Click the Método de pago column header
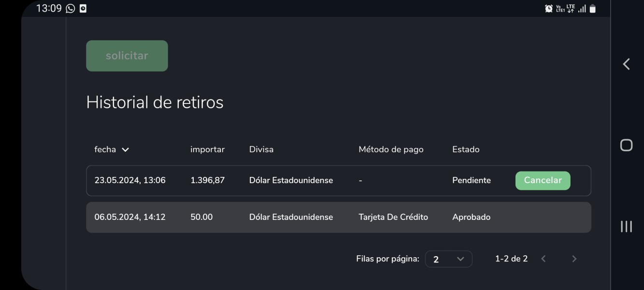 (x=391, y=149)
